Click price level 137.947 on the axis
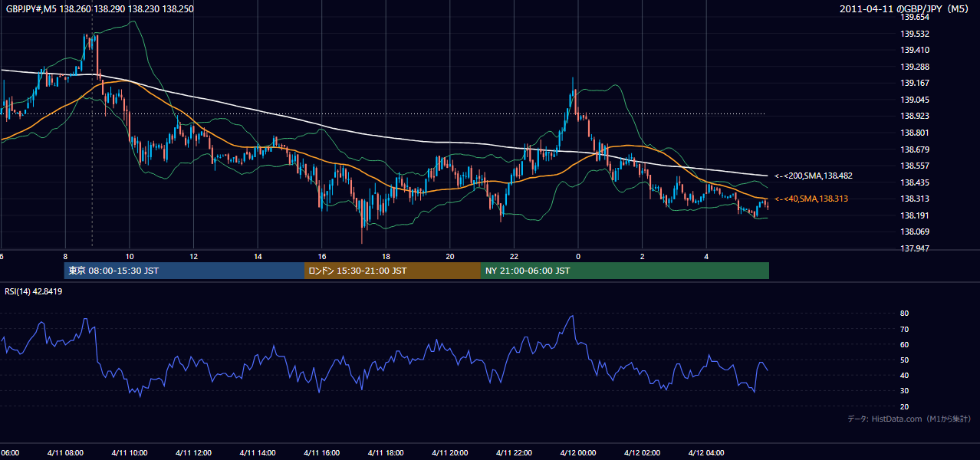This screenshot has width=980, height=460. 915,248
